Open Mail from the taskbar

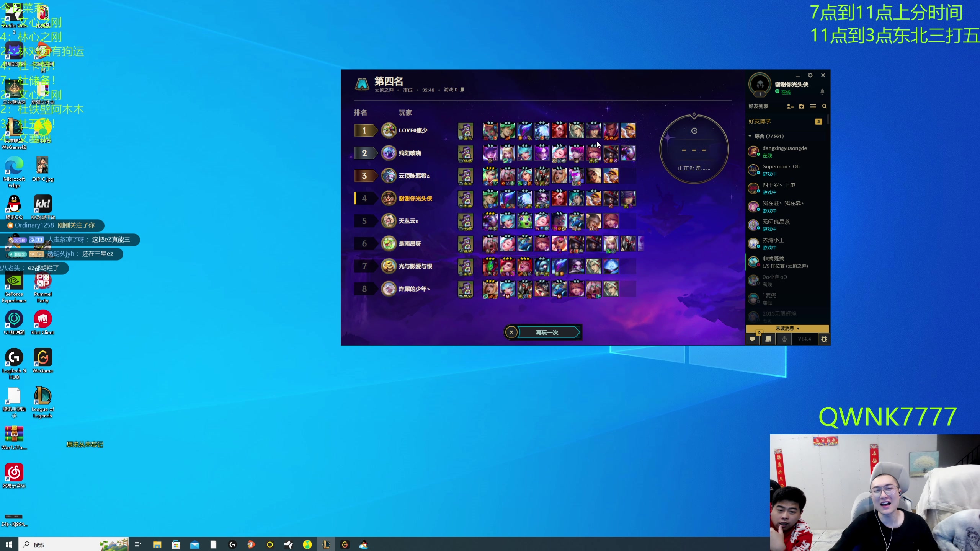click(194, 544)
